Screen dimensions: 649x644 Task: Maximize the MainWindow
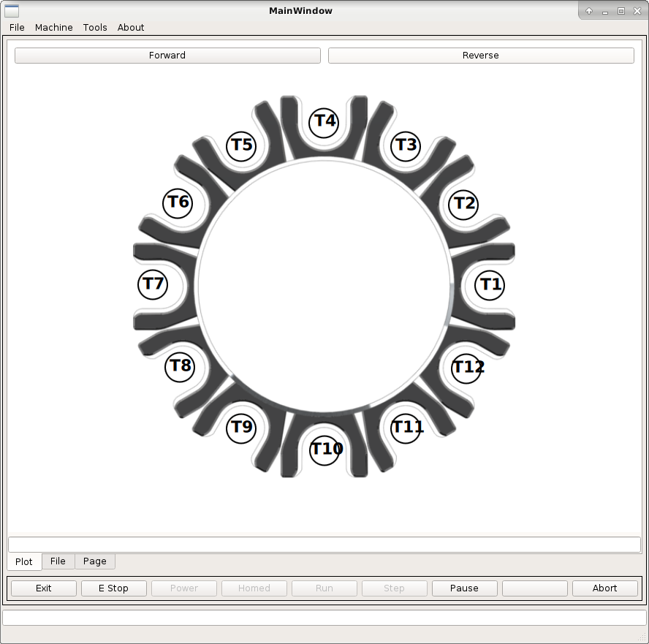[x=620, y=11]
